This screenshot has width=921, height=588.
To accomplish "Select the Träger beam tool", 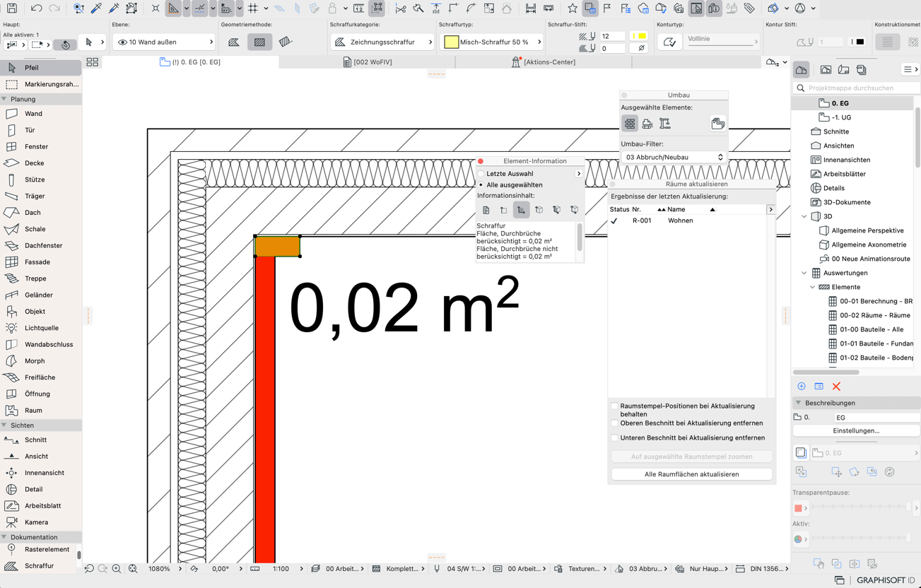I will click(40, 196).
